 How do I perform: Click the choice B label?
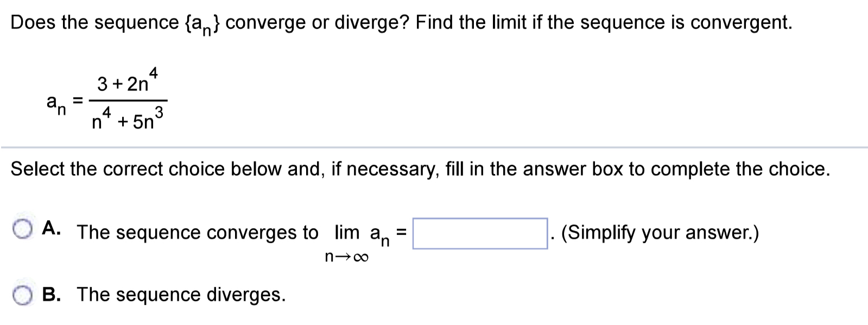click(51, 295)
